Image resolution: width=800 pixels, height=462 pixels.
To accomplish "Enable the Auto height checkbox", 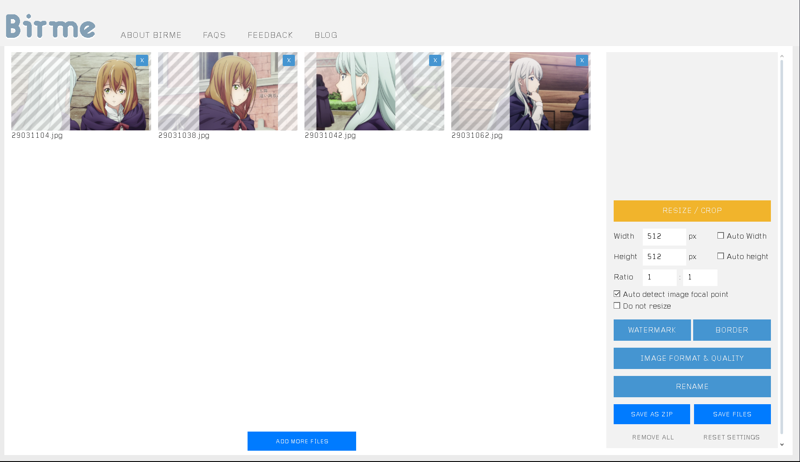I will click(720, 256).
